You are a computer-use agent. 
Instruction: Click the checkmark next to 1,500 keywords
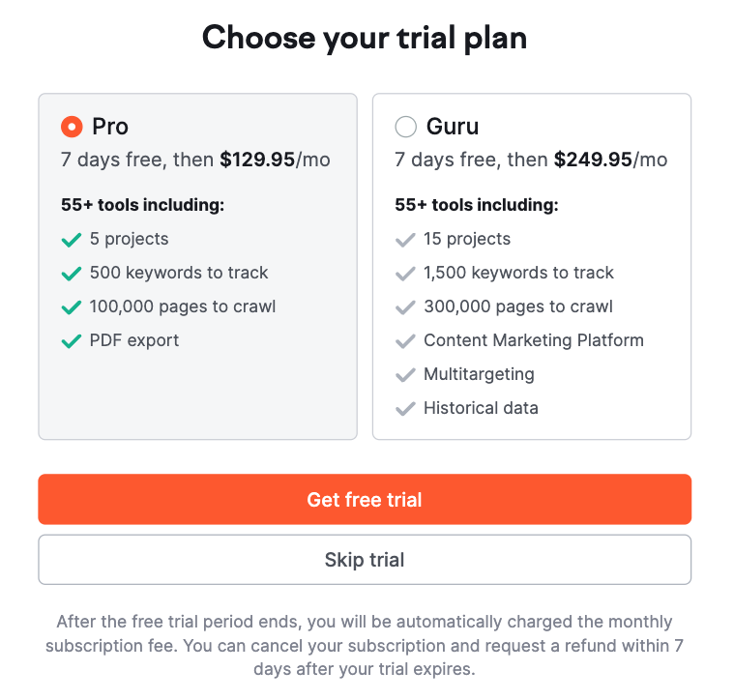[405, 274]
